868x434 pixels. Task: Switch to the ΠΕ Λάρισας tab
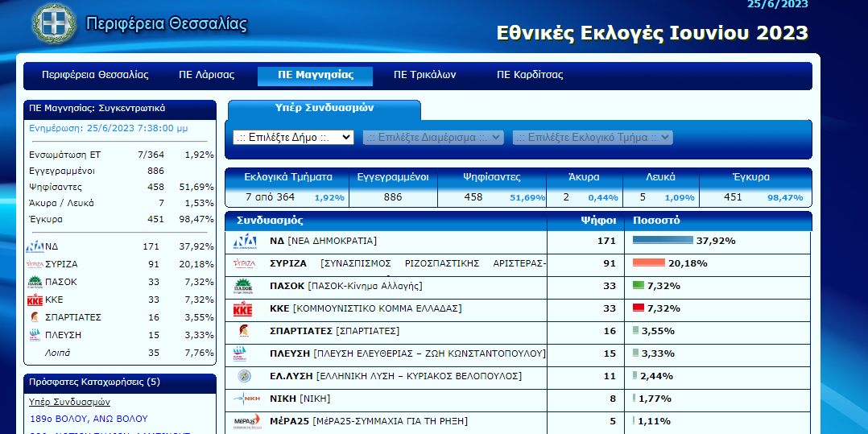pyautogui.click(x=206, y=75)
